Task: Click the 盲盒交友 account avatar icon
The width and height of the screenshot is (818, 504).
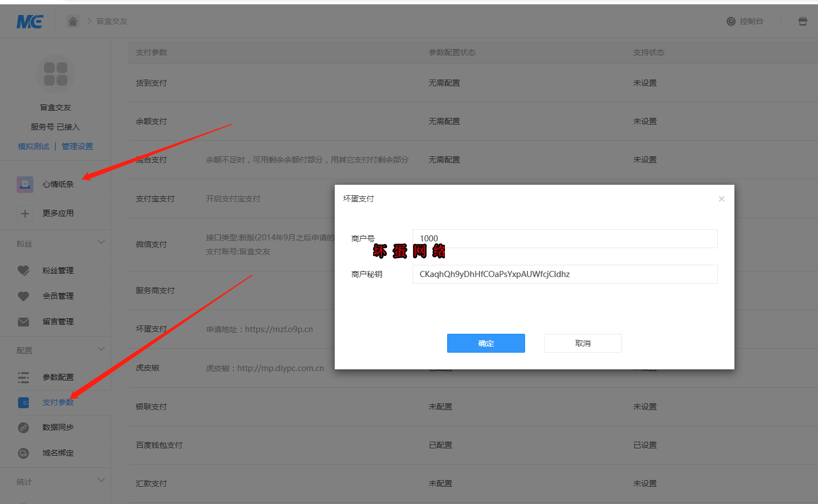Action: click(56, 74)
